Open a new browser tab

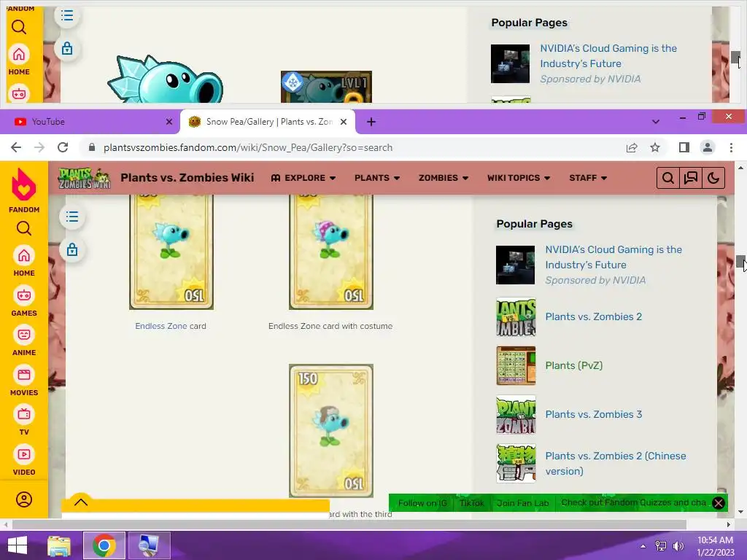point(371,122)
